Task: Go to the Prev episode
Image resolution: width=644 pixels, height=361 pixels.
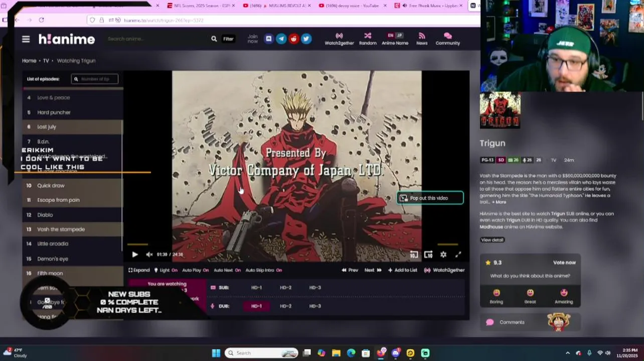Action: point(350,270)
